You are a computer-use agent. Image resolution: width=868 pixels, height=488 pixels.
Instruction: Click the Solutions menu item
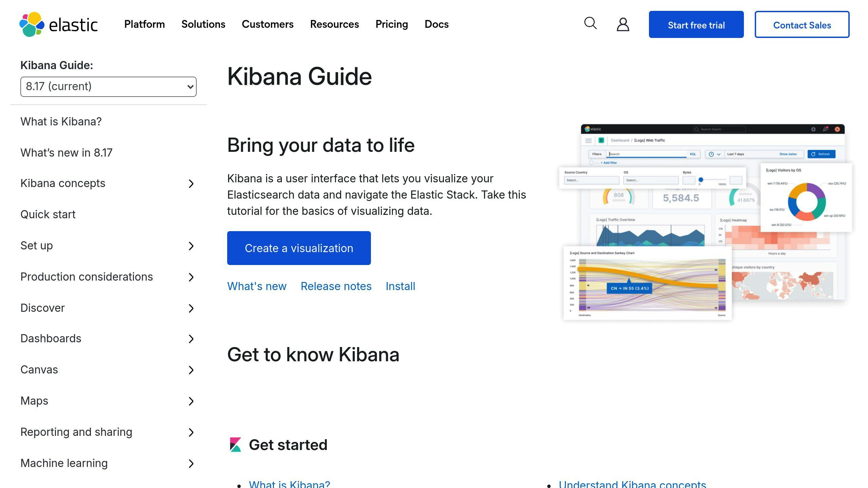203,24
